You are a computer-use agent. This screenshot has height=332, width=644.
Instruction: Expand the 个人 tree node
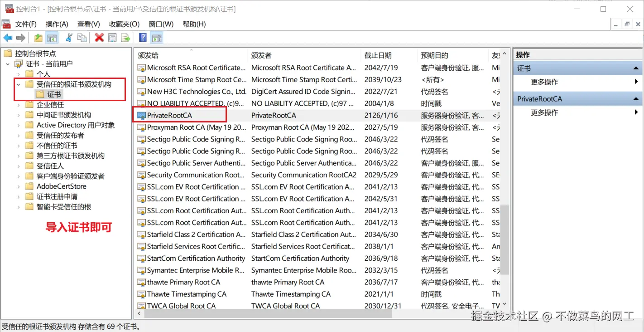(19, 74)
